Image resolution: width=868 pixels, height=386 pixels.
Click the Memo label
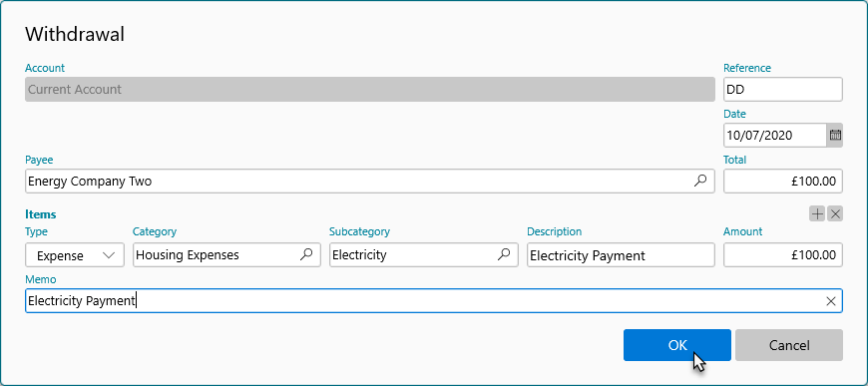pyautogui.click(x=41, y=279)
